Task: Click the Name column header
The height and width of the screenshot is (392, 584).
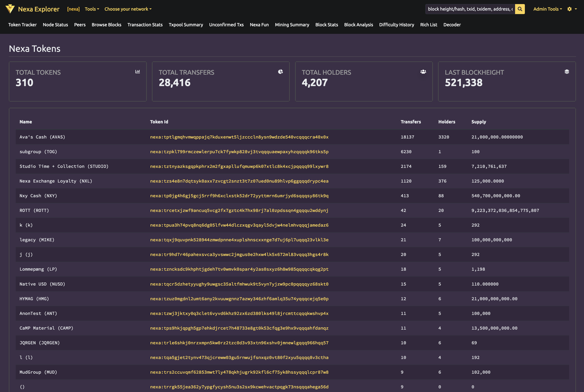Action: [x=26, y=122]
